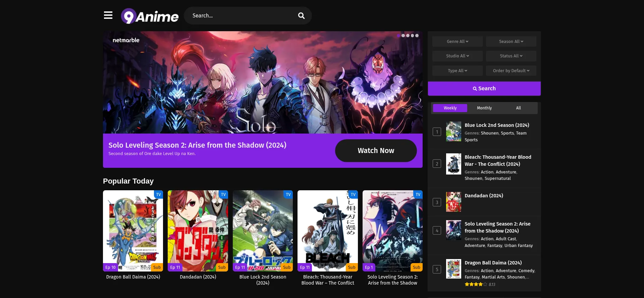Image resolution: width=644 pixels, height=298 pixels.
Task: Click TV badge on Blue Lock card
Action: click(x=288, y=195)
